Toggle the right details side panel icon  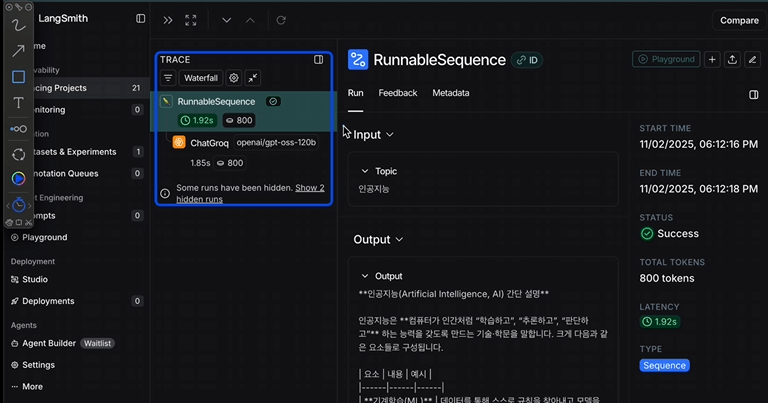tap(754, 95)
